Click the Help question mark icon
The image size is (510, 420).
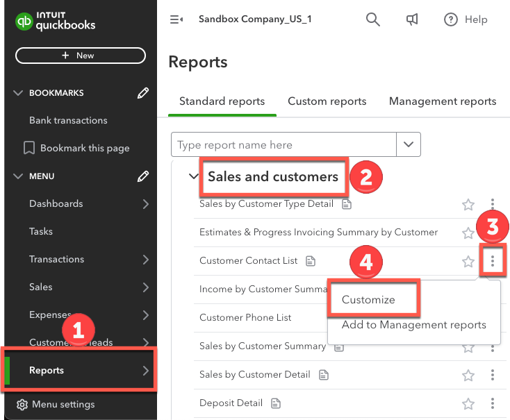point(451,19)
